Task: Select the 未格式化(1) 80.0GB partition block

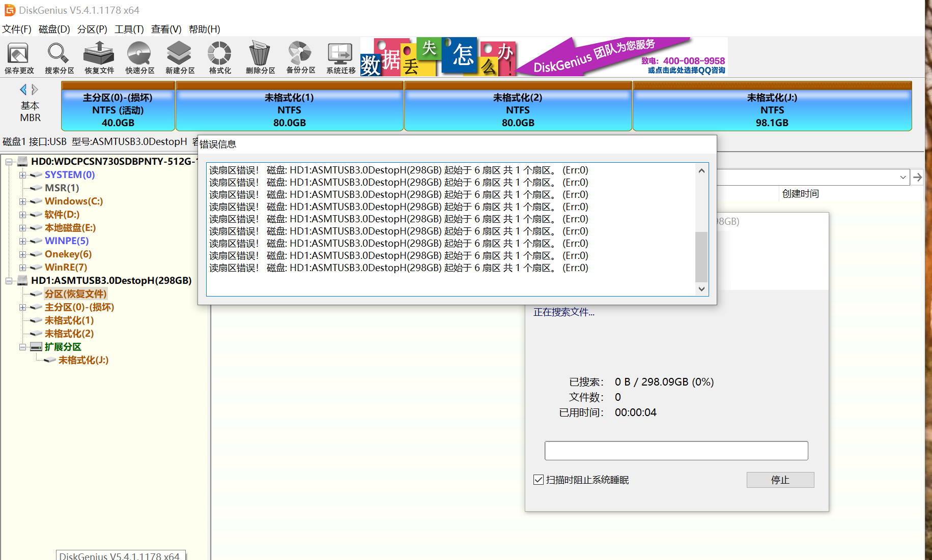Action: 290,106
